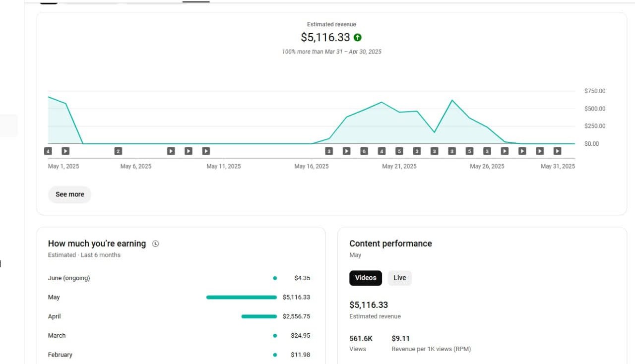Switch to the Live tab in Content performance

[x=399, y=278]
